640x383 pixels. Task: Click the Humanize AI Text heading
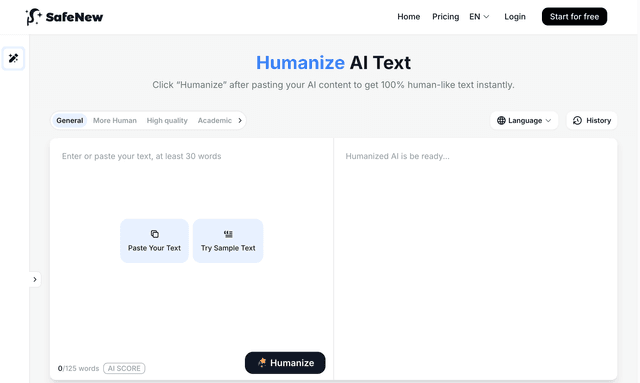tap(333, 63)
